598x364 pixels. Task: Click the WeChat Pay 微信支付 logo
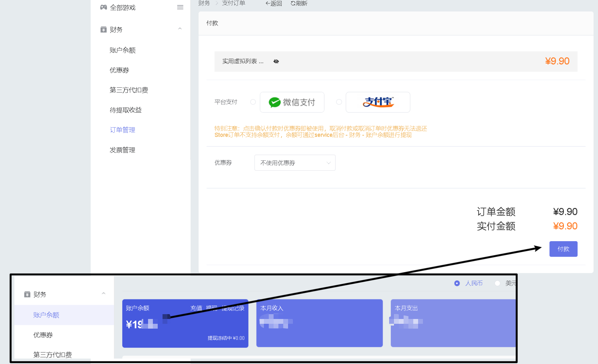coord(292,102)
